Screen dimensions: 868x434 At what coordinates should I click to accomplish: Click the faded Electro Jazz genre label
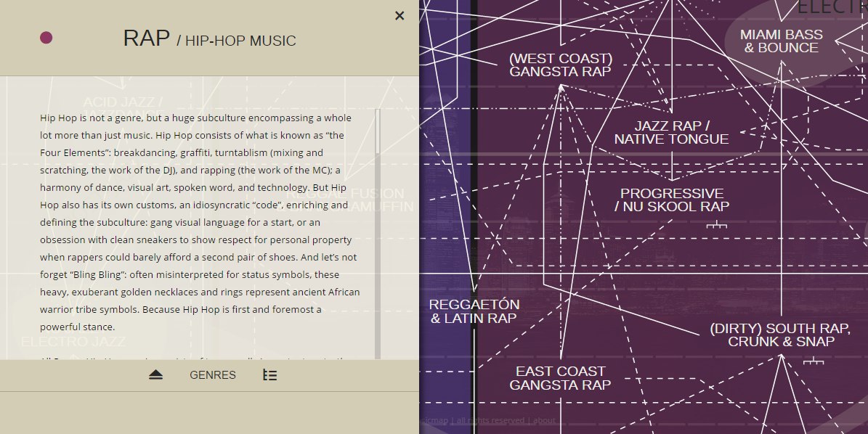pyautogui.click(x=73, y=341)
